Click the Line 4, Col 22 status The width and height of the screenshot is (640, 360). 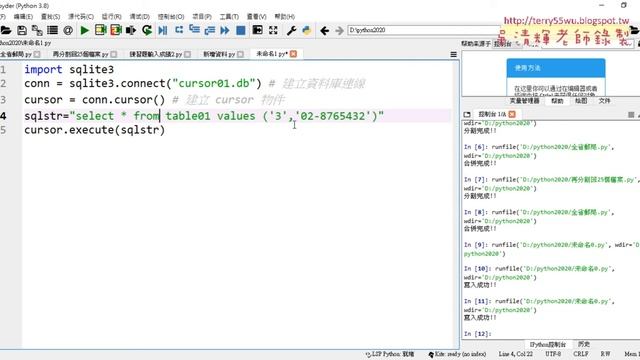[516, 354]
